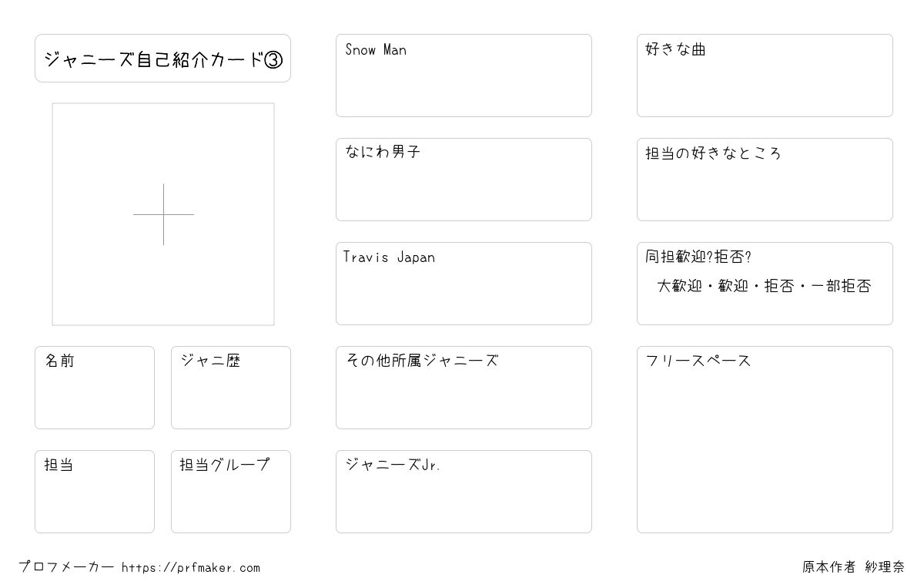The image size is (924, 578).
Task: Click the 担当の好きなところ box
Action: click(x=765, y=180)
